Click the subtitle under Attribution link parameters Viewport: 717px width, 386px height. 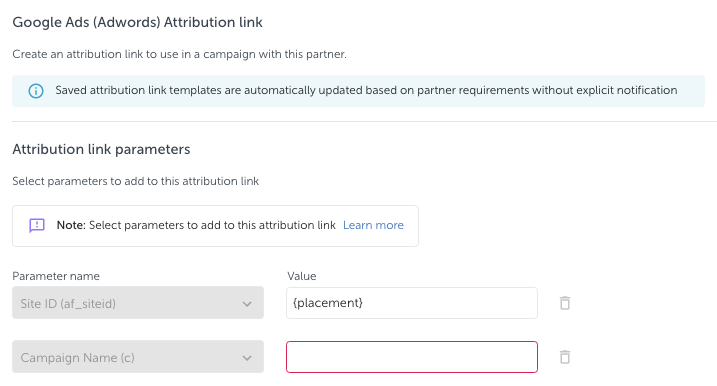coord(136,182)
